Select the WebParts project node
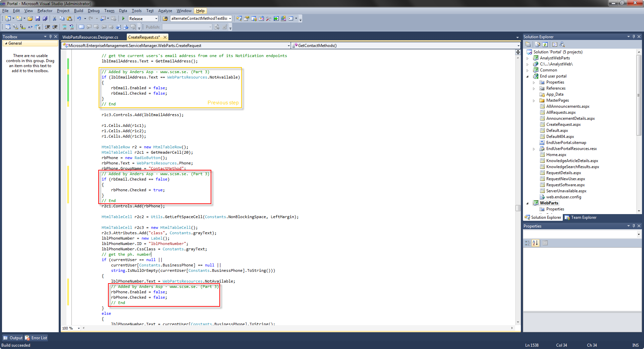 pyautogui.click(x=549, y=203)
